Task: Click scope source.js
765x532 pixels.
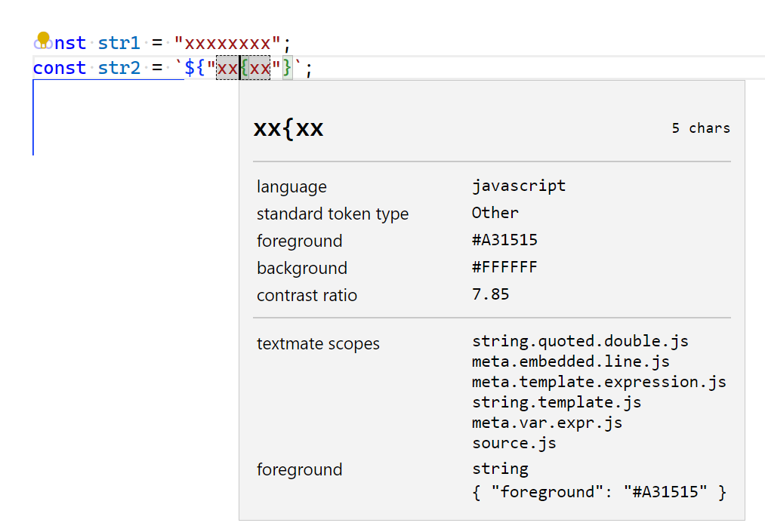Action: [x=514, y=444]
